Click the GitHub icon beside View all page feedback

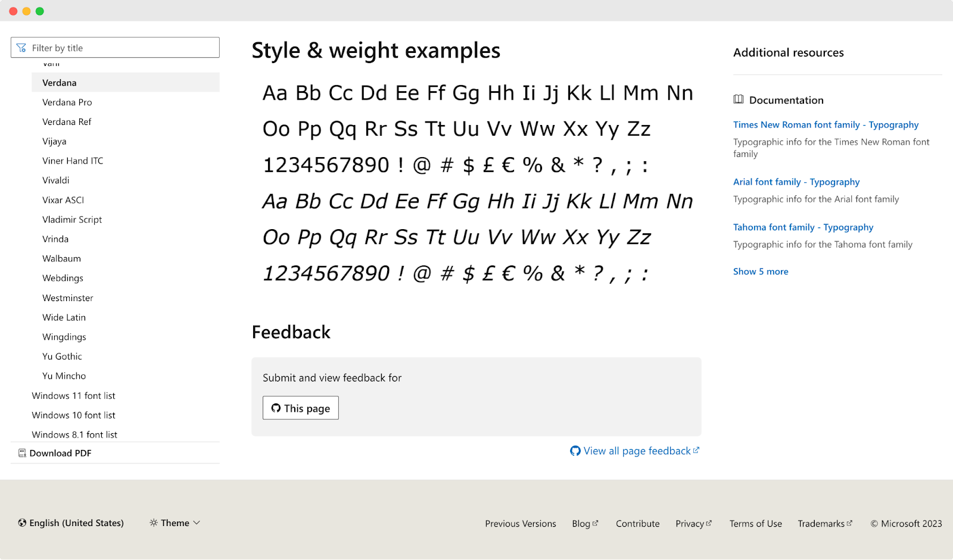[575, 451]
